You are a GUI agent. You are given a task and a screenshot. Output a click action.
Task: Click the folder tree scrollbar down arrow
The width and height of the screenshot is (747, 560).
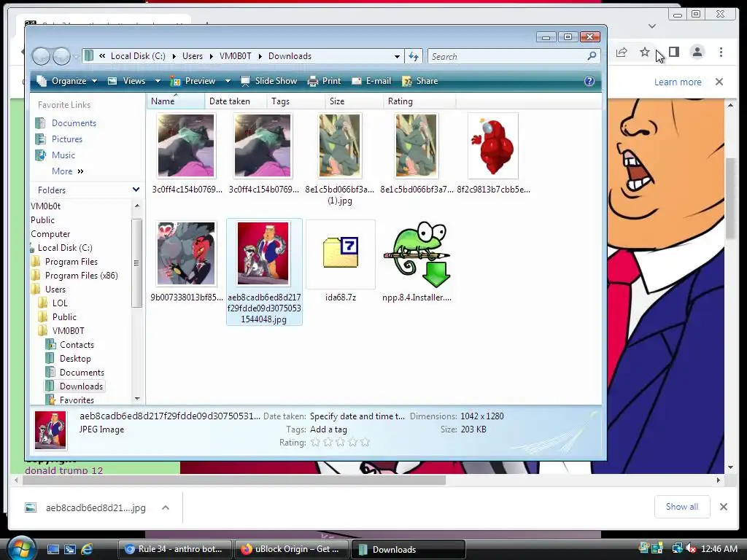click(x=136, y=399)
